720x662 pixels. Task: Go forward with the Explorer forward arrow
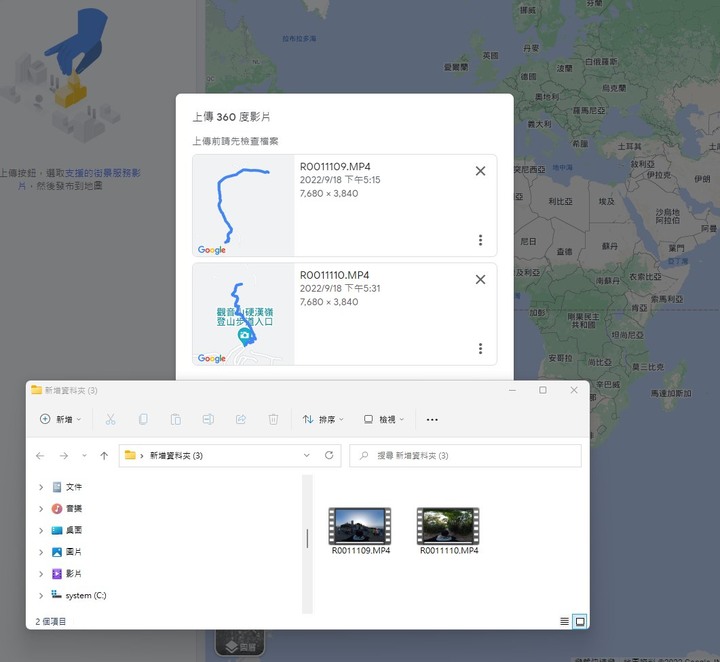click(x=64, y=455)
